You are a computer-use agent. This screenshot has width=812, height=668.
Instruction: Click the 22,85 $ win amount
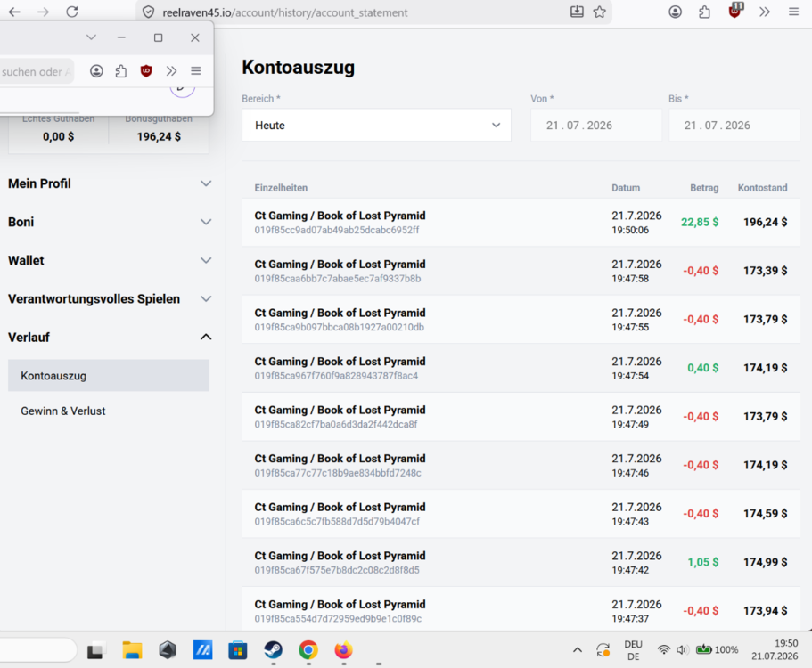(x=700, y=222)
